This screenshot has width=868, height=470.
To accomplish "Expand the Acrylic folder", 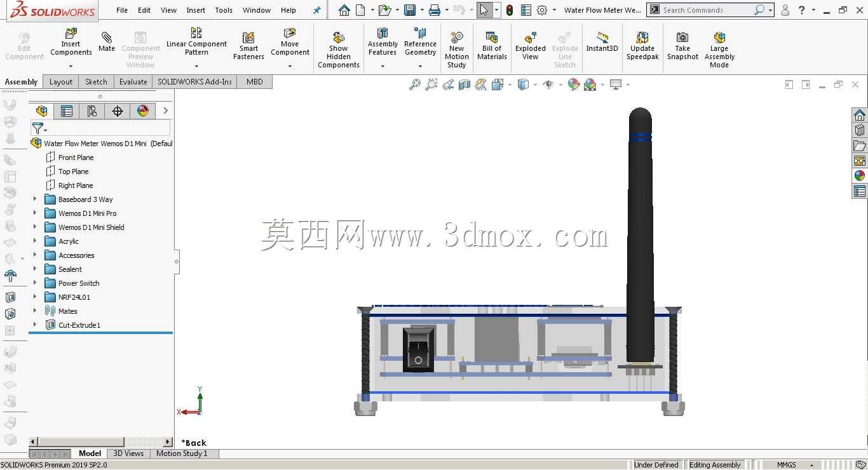I will click(35, 241).
